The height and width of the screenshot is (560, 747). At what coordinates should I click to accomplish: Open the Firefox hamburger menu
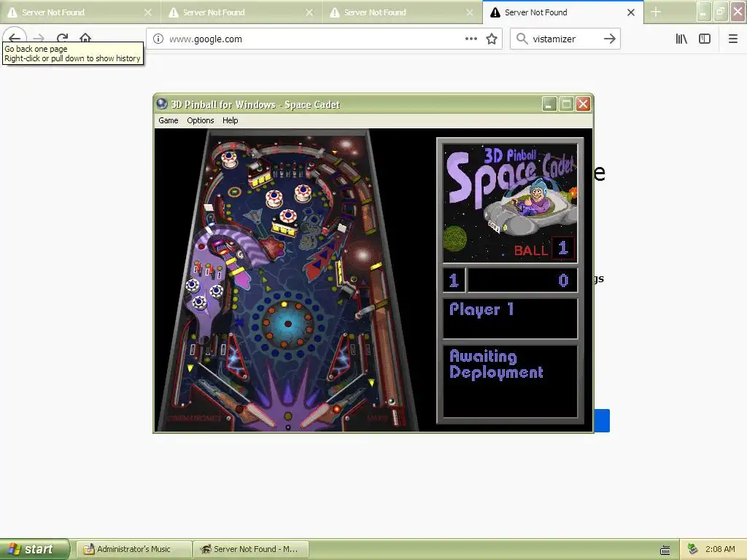click(733, 39)
